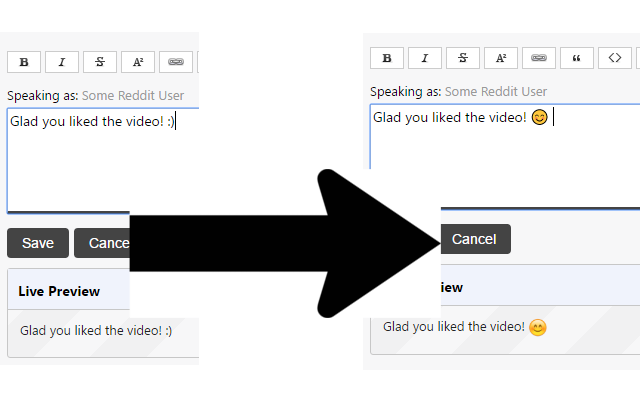Insert a link using the left editor toolbar
The image size is (640, 400).
pos(176,62)
